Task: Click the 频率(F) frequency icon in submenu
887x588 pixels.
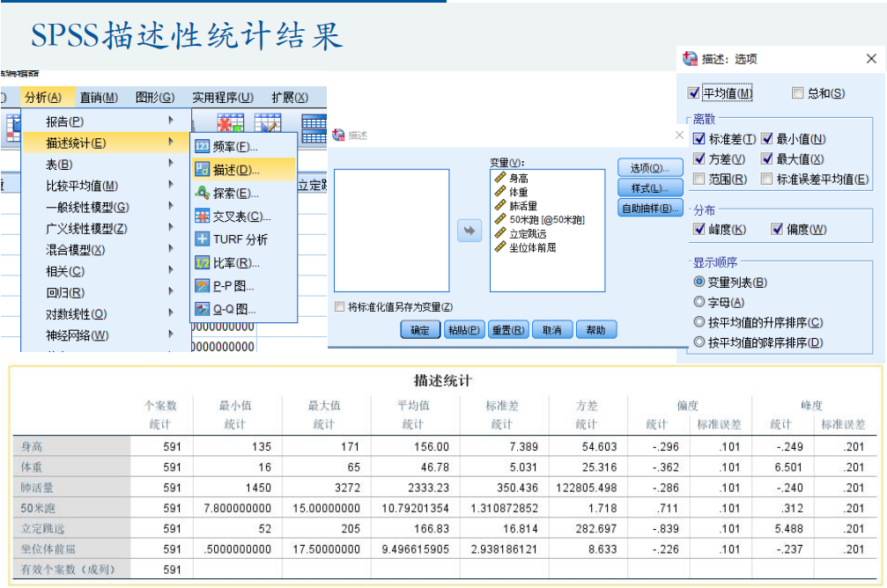Action: pos(202,146)
